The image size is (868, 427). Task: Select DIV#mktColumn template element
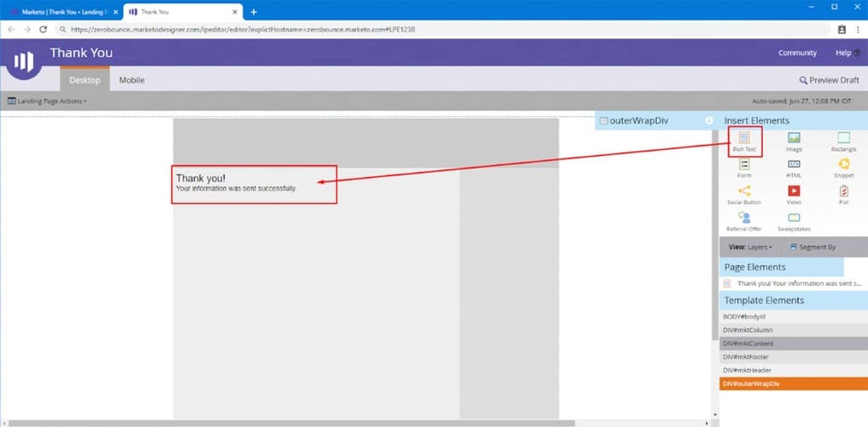click(793, 330)
